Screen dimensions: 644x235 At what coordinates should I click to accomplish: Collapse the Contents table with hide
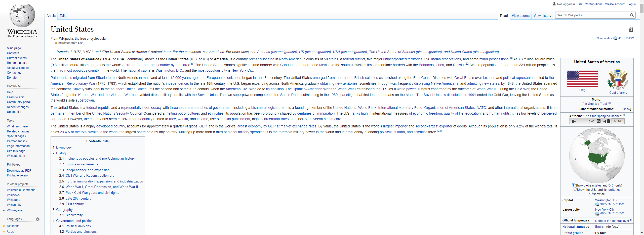point(106,141)
